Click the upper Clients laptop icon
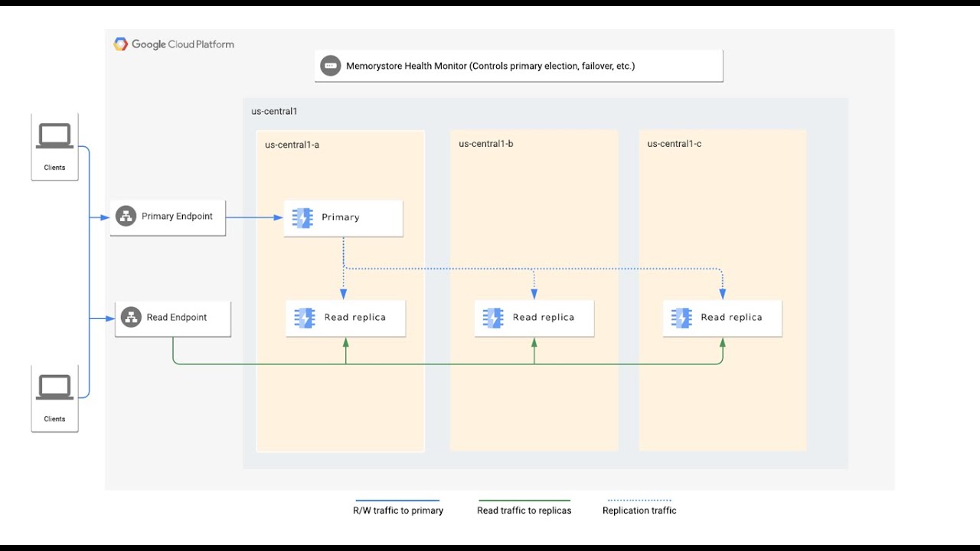 tap(55, 136)
